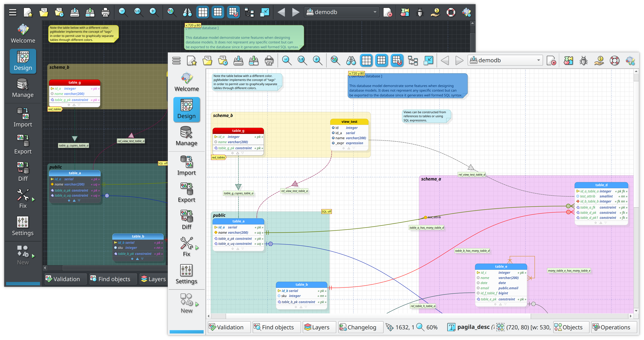Toggle Changelog panel in light window
Viewport: 644px width, 340px height.
coord(361,327)
